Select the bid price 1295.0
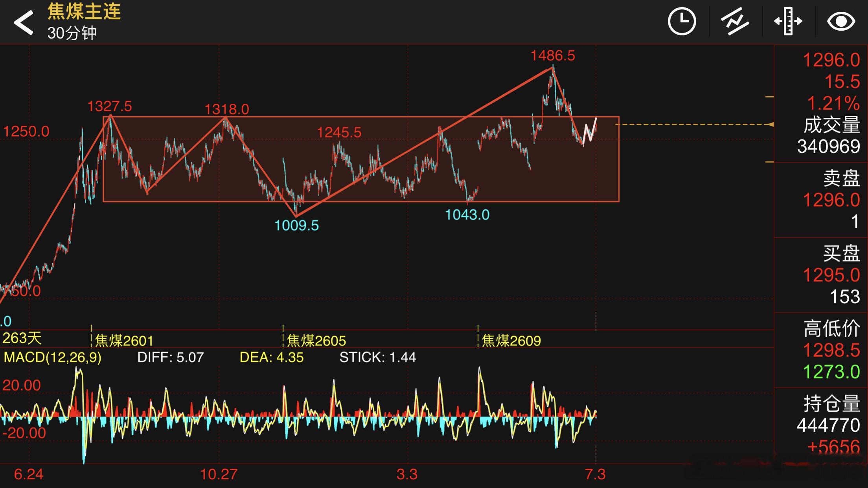The width and height of the screenshot is (868, 488). (x=831, y=275)
